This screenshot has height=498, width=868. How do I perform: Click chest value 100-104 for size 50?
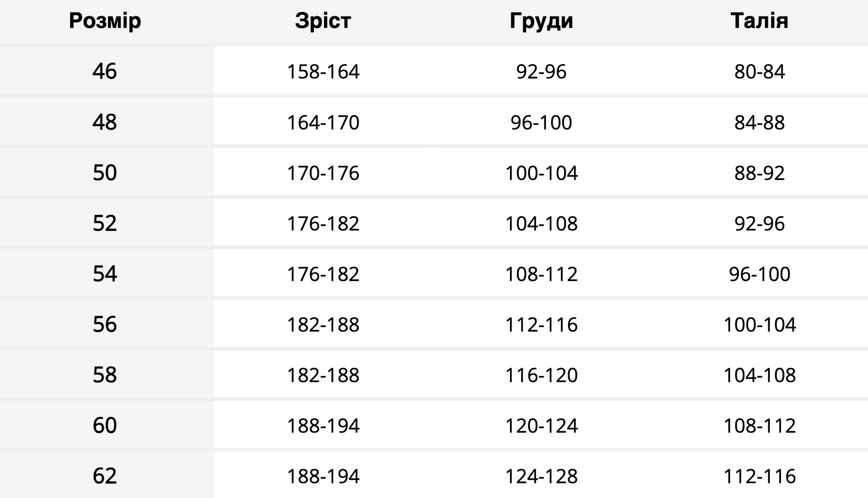click(x=541, y=173)
